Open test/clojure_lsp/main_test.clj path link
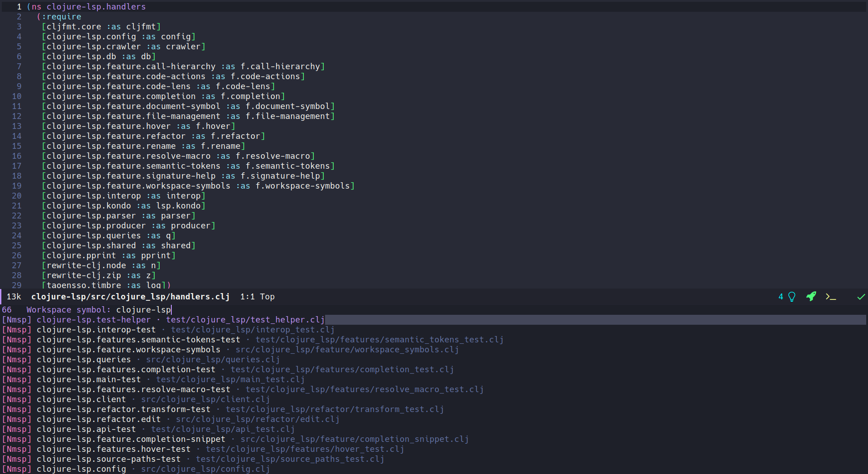The width and height of the screenshot is (868, 474). pos(230,379)
